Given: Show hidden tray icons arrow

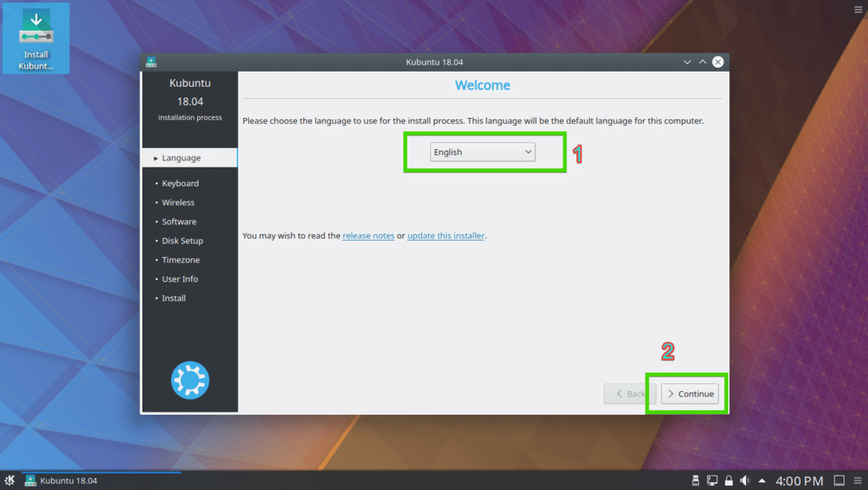Looking at the screenshot, I should [761, 481].
